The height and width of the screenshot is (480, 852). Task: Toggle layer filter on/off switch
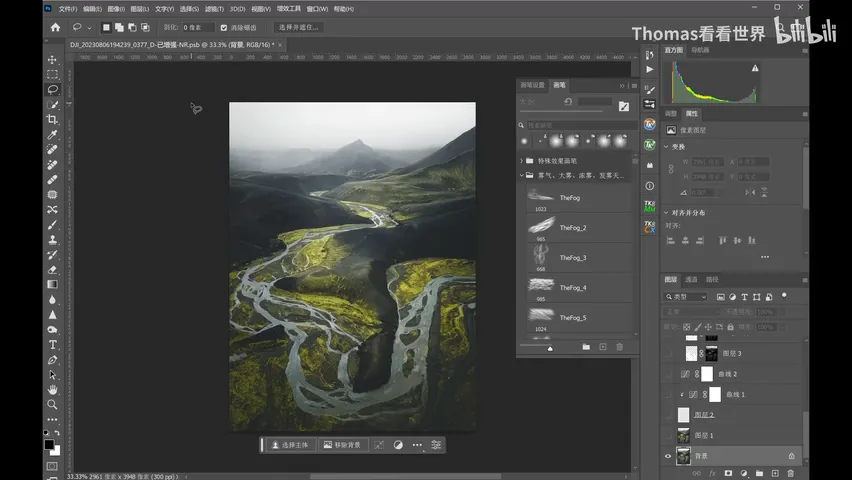(784, 296)
